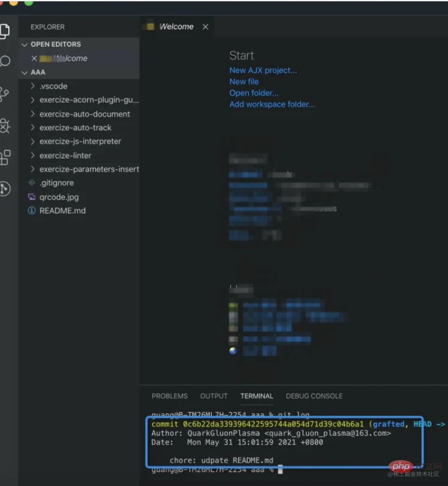Click the New AJX project... link

[263, 70]
